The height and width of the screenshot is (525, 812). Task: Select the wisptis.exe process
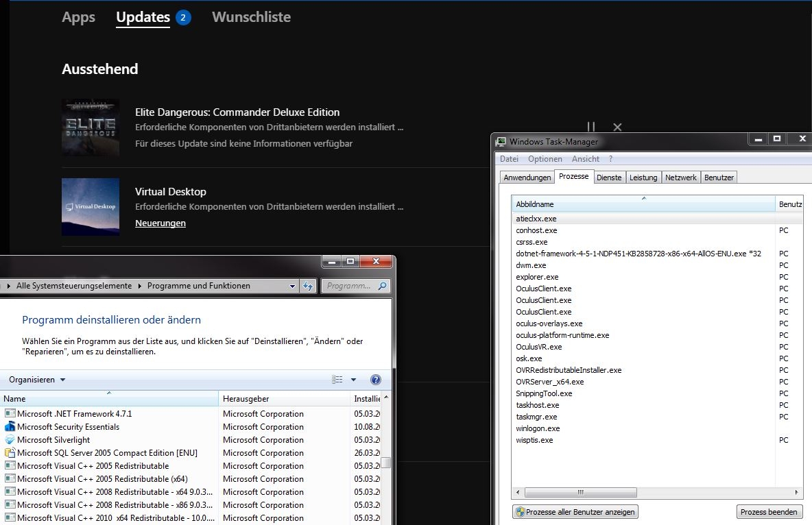pos(534,440)
